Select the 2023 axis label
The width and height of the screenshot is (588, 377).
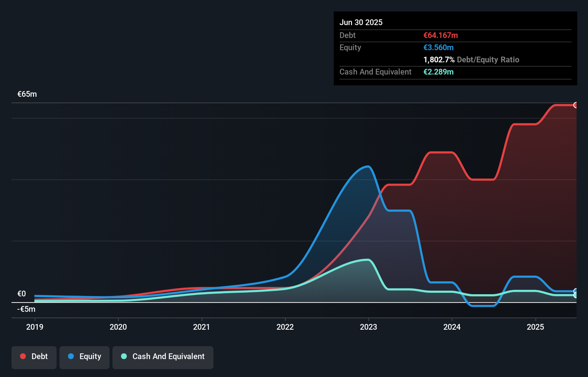tap(368, 327)
